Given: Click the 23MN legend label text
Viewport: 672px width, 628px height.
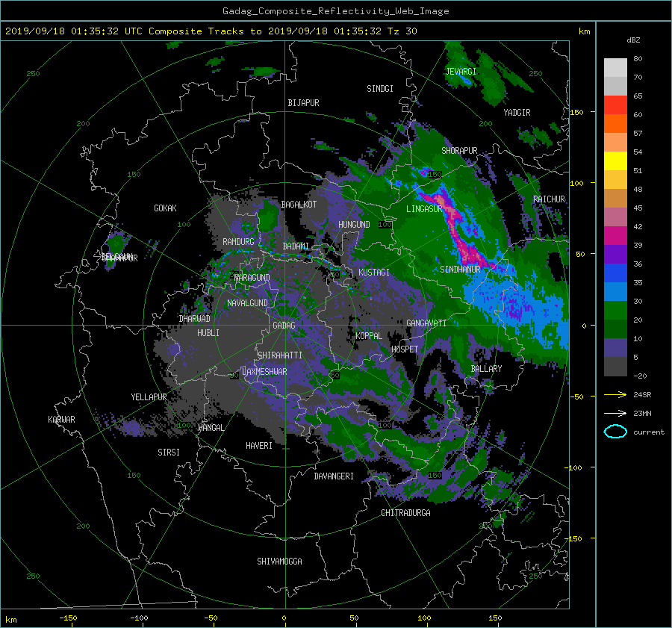Looking at the screenshot, I should [642, 414].
